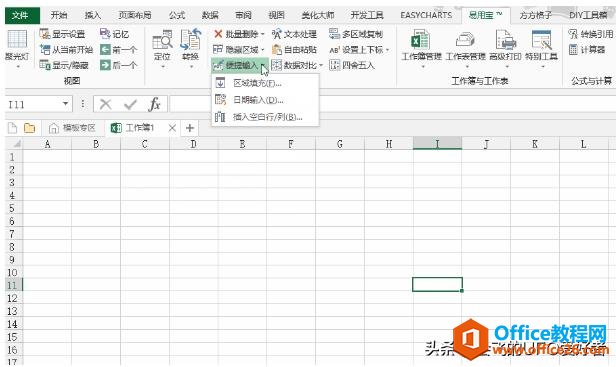Select row 5 header
This screenshot has width=616, height=367.
tap(12, 208)
